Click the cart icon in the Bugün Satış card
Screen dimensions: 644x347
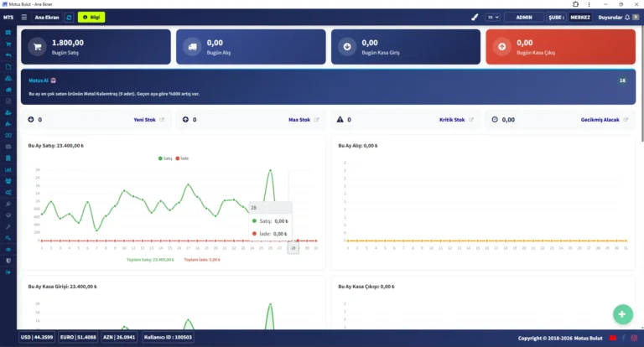tap(38, 47)
